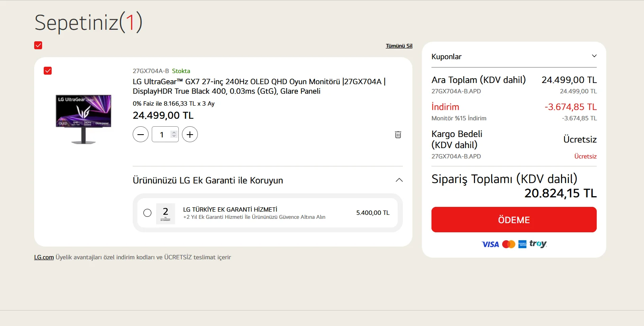Click the ÖDEME checkout button
644x326 pixels.
point(514,220)
